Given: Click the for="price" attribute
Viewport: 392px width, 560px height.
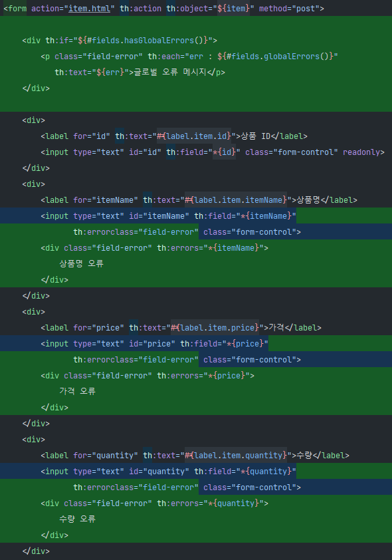Looking at the screenshot, I should click(99, 327).
